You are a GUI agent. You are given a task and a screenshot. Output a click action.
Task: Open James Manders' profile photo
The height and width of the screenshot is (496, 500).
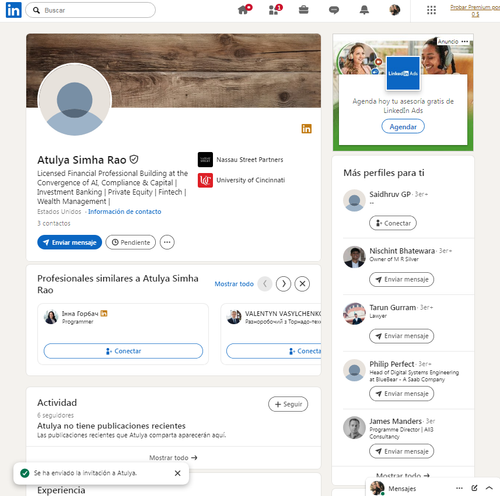point(354,428)
